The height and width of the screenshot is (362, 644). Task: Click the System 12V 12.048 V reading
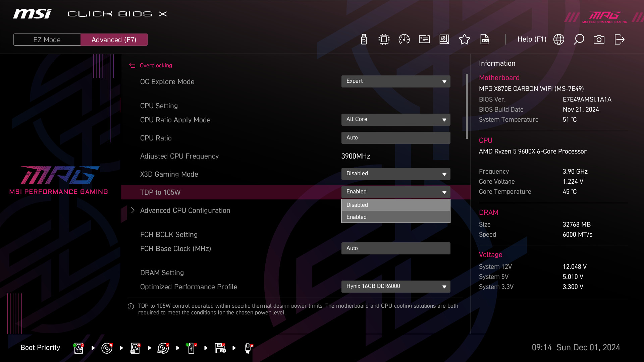[575, 267]
